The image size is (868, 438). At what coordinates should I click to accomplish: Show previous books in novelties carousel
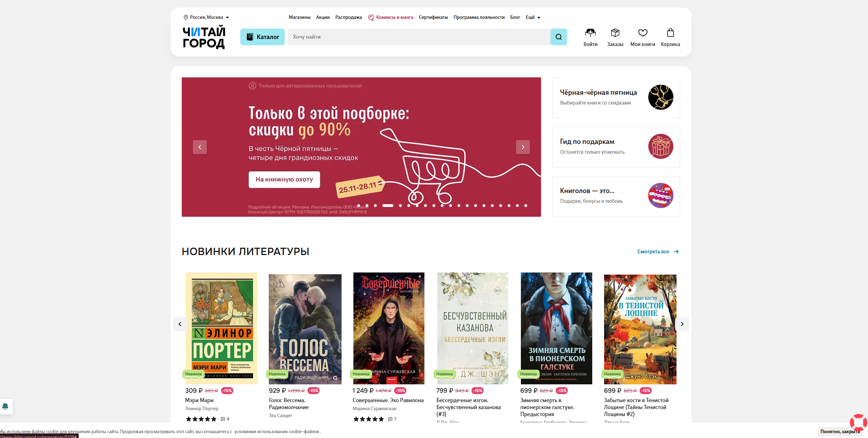(x=180, y=324)
